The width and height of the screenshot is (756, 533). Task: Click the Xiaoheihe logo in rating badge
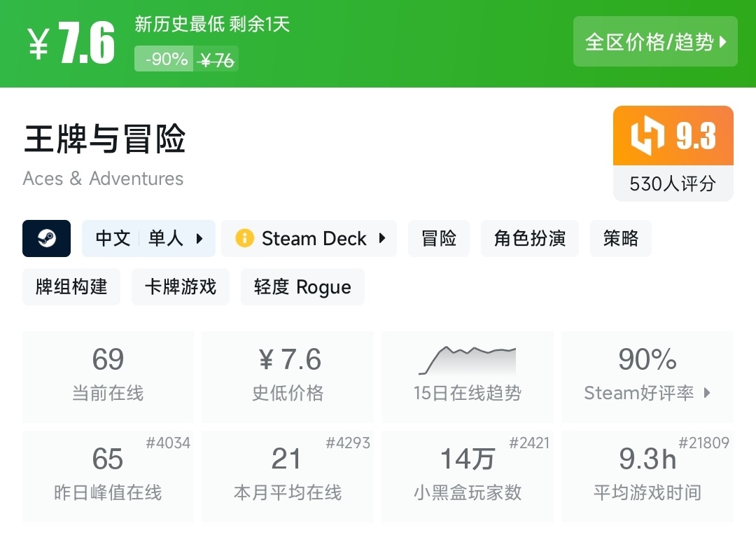(647, 136)
